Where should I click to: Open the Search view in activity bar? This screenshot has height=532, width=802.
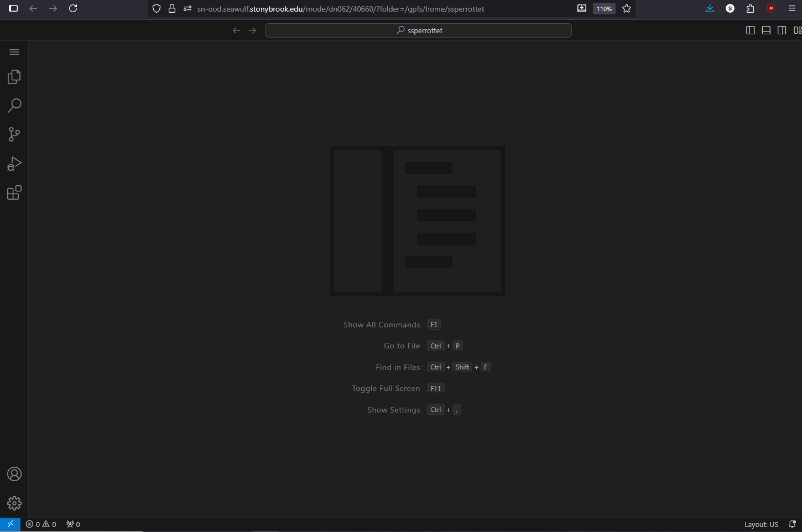click(14, 106)
